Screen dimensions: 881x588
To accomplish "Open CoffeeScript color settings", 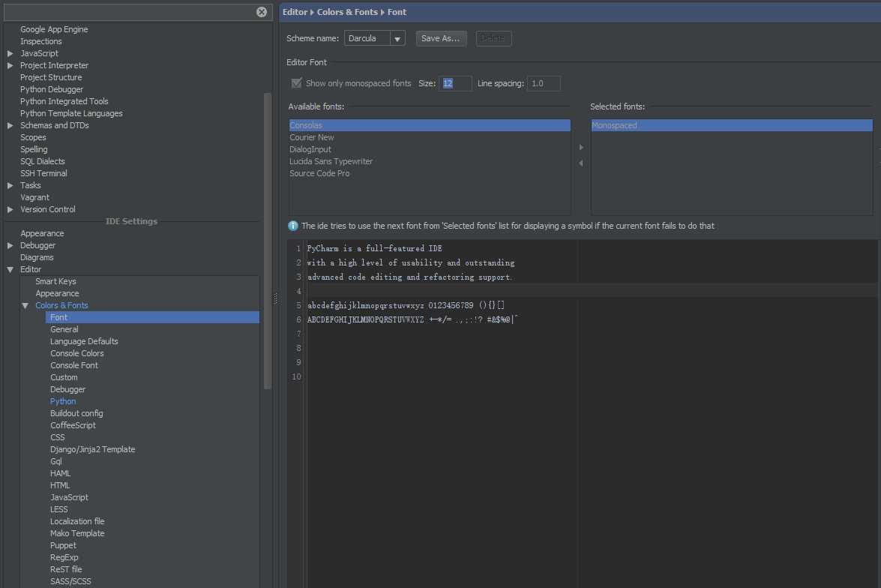I will (73, 425).
